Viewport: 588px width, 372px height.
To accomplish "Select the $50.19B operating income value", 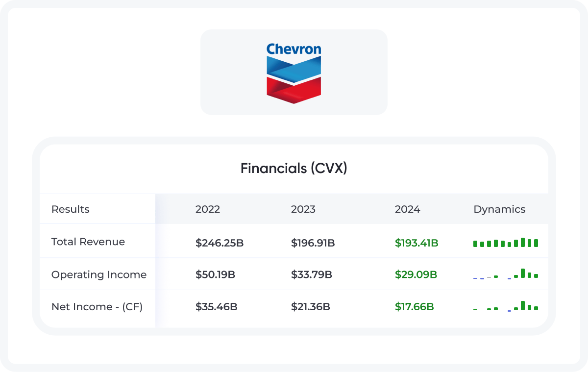I will point(216,275).
